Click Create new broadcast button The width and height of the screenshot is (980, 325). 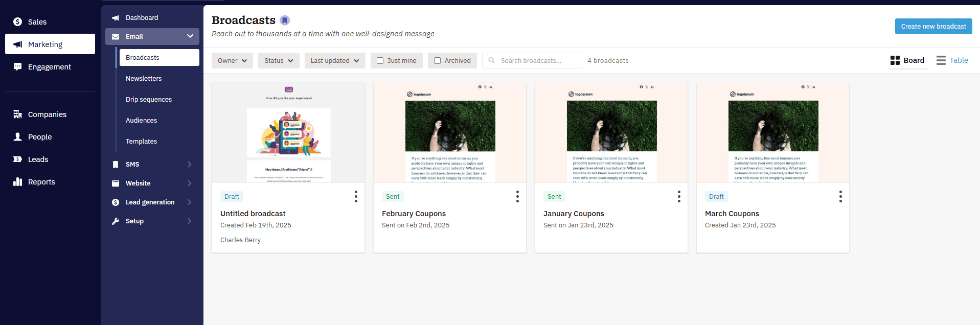[x=933, y=27]
